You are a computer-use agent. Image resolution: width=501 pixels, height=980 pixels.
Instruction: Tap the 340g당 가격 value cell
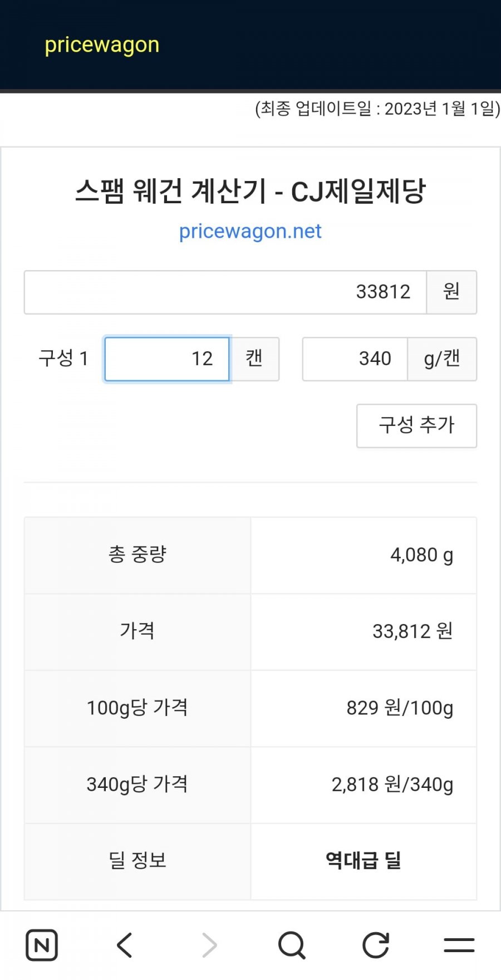click(x=392, y=785)
